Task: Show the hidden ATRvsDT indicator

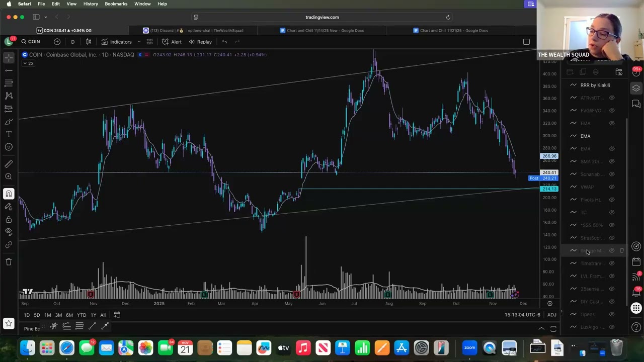Action: click(612, 98)
